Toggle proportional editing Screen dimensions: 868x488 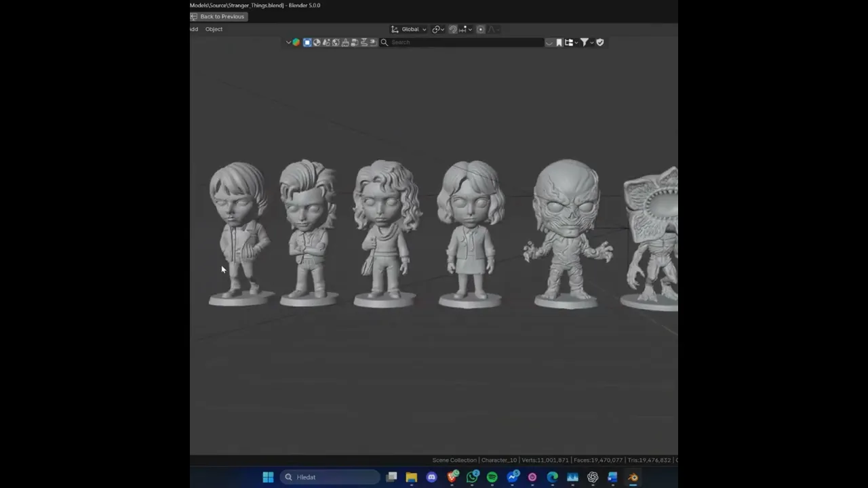click(x=481, y=29)
